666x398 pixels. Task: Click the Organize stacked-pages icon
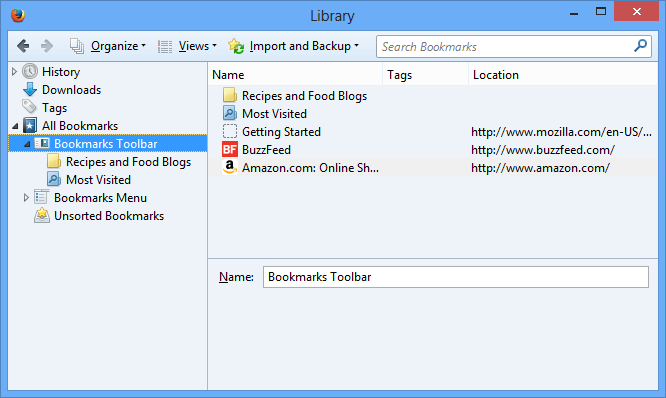point(77,46)
